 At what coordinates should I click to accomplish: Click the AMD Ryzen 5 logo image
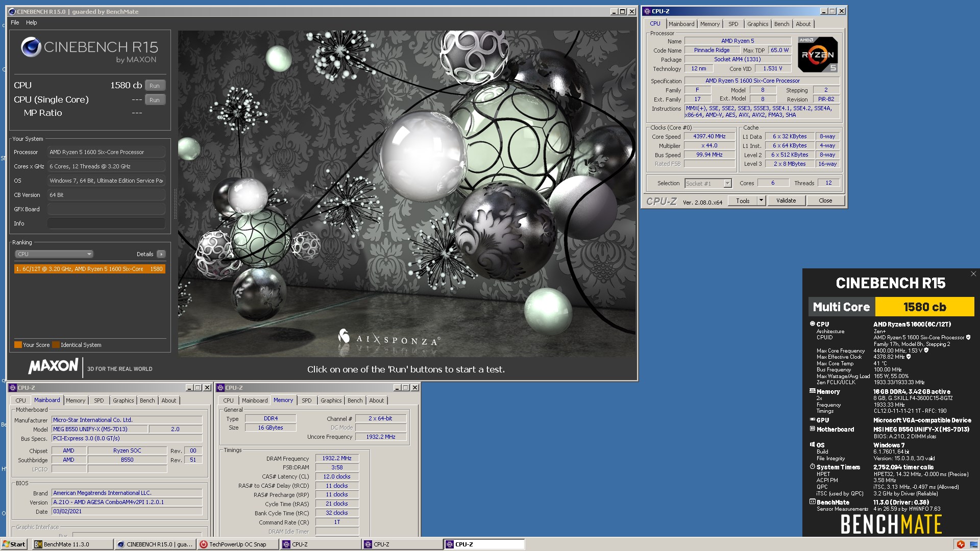(818, 54)
